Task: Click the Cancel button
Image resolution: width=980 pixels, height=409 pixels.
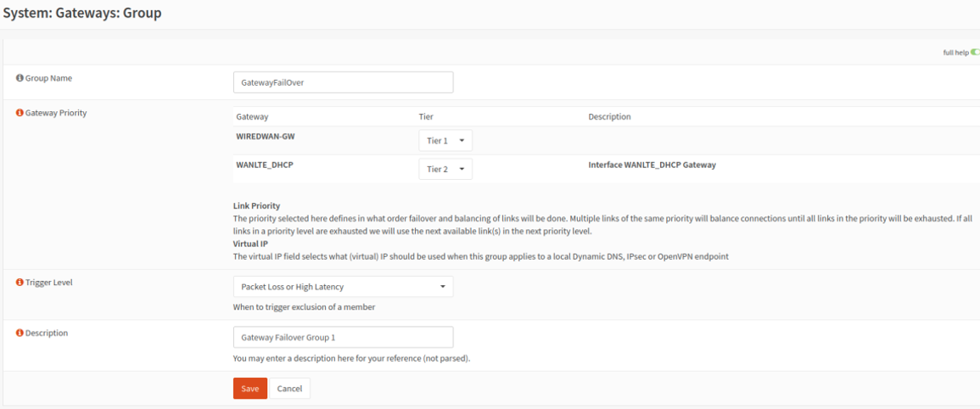Action: click(x=289, y=389)
